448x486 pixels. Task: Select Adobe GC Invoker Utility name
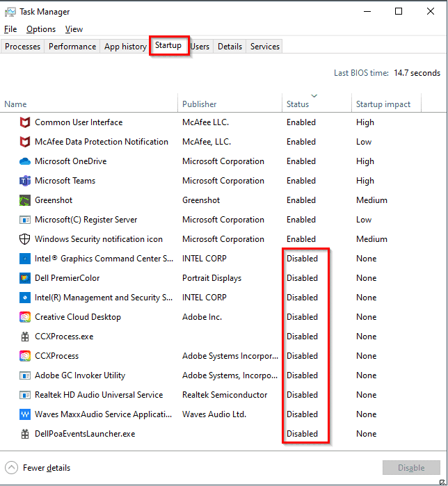point(80,375)
